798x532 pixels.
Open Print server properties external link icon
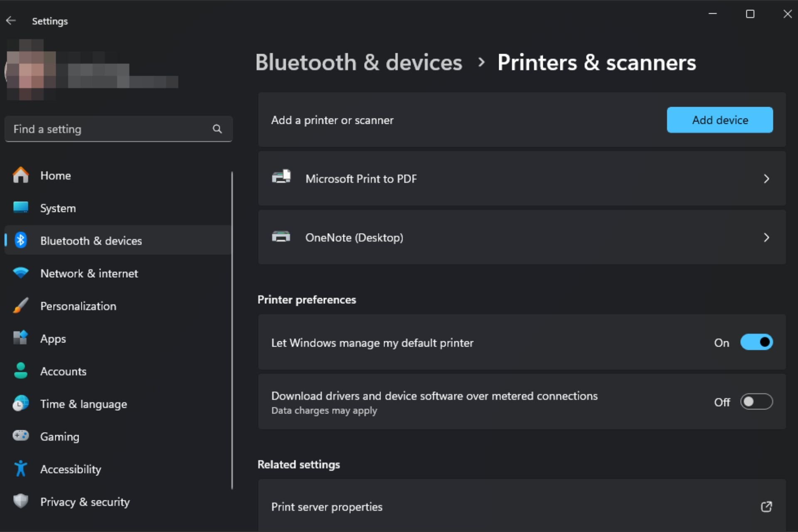[766, 507]
